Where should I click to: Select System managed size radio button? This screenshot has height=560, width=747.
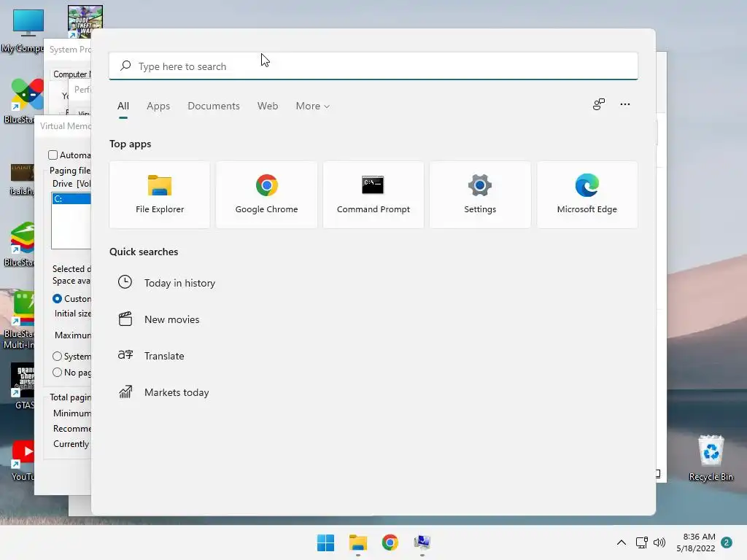point(57,356)
